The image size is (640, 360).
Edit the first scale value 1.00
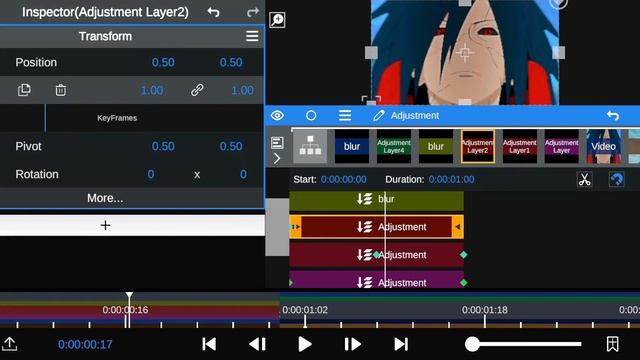click(152, 90)
